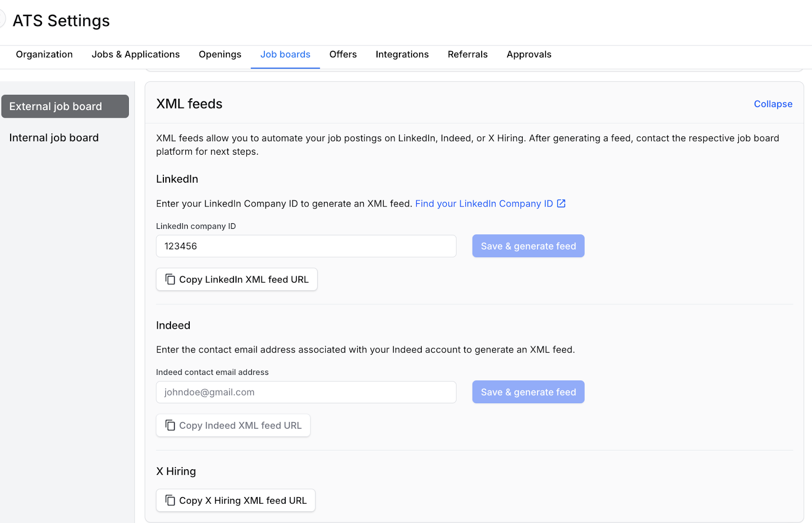Click the LinkedIn section heading

177,179
